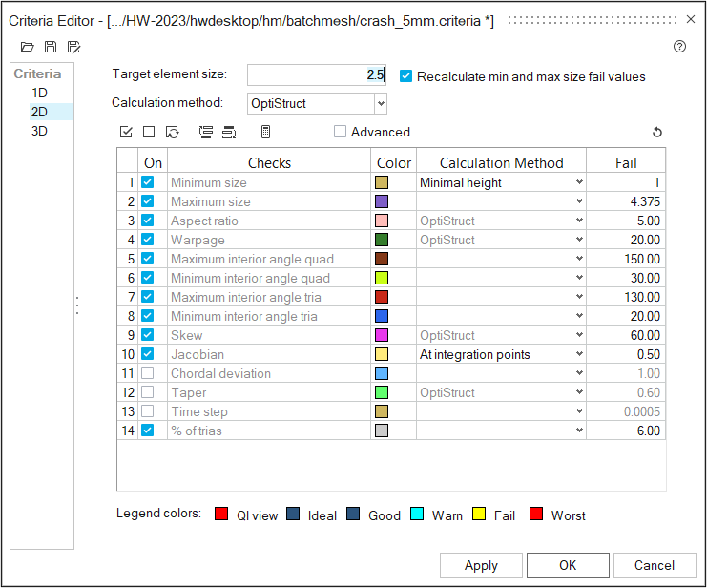707x588 pixels.
Task: Click the Target element size input field
Action: click(x=316, y=75)
